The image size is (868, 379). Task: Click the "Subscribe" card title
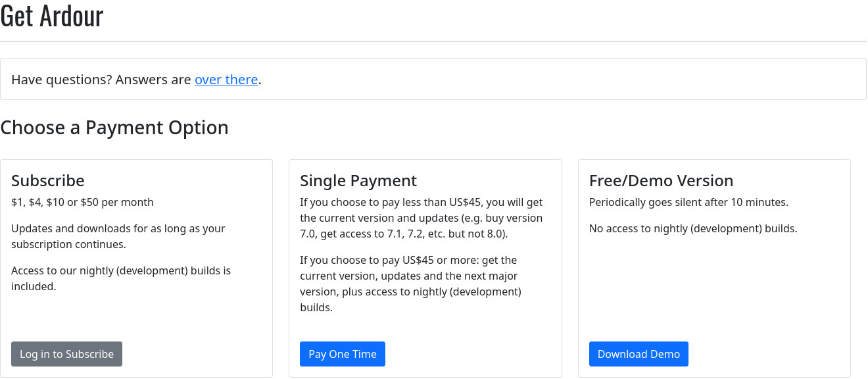pos(47,180)
